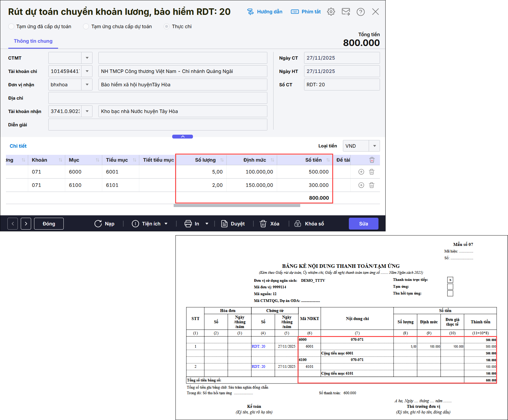
Task: Click the delete-all icon in table header
Action: coord(372,160)
